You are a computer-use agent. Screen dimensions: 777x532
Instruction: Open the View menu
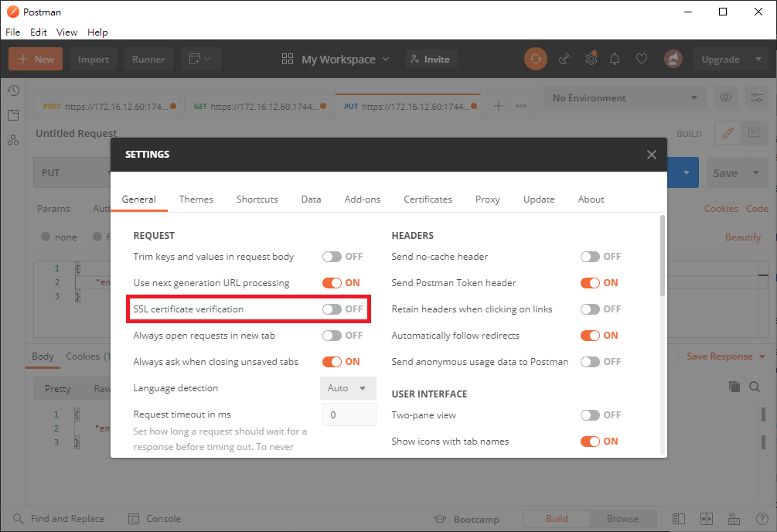tap(66, 32)
